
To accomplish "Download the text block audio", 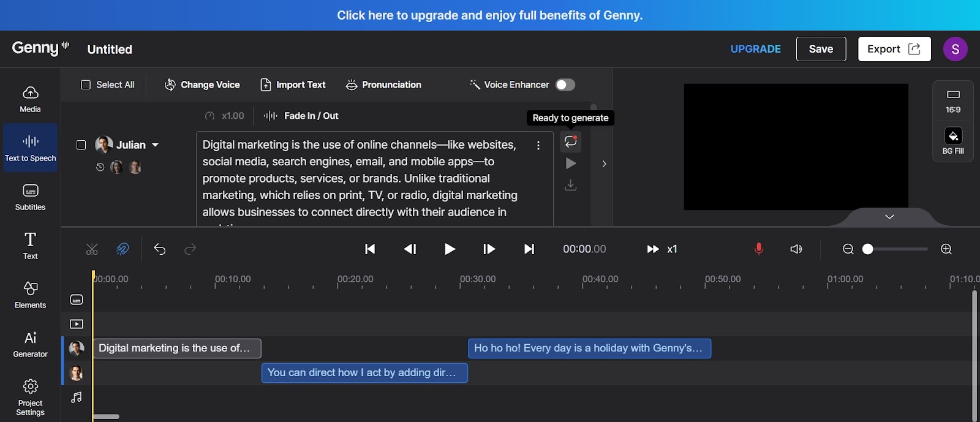I will [571, 185].
